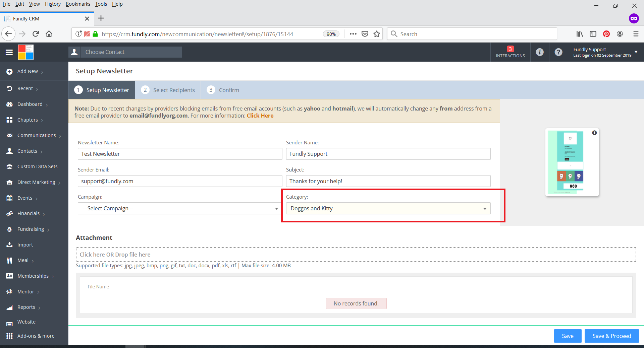Click the Fundly colored squares logo

[x=26, y=52]
